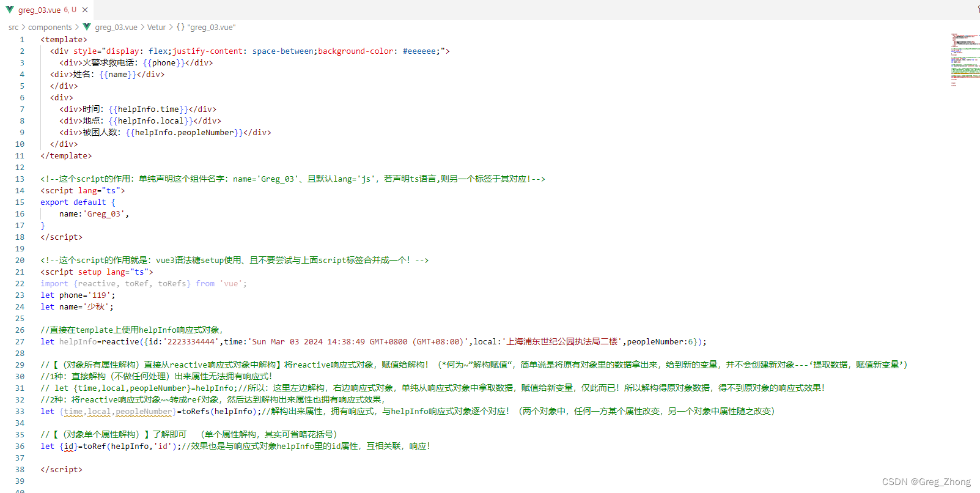Screen dimensions: 980x493
Task: Click helpInfo variable on line 27
Action: (x=78, y=342)
